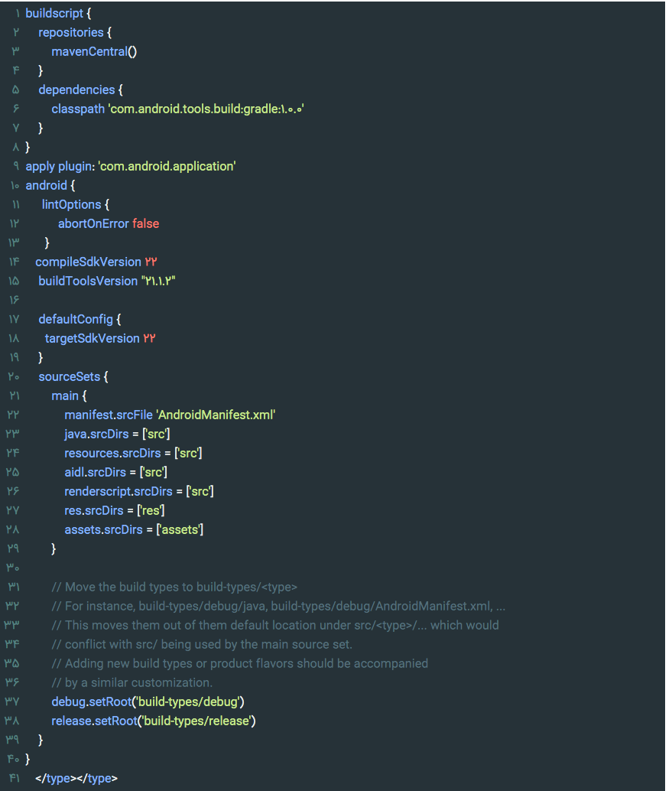
Task: Click the abortOnError false value
Action: pos(146,223)
